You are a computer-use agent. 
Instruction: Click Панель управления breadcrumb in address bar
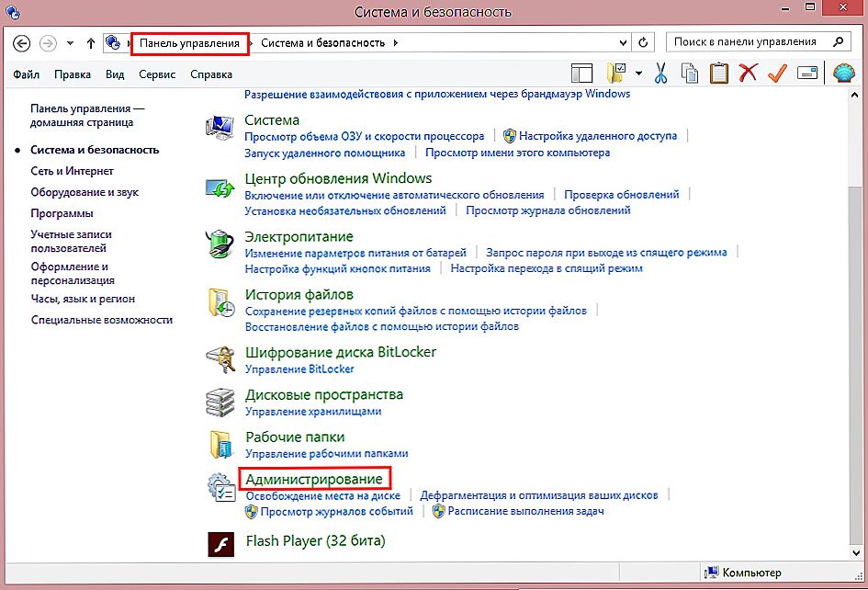189,43
